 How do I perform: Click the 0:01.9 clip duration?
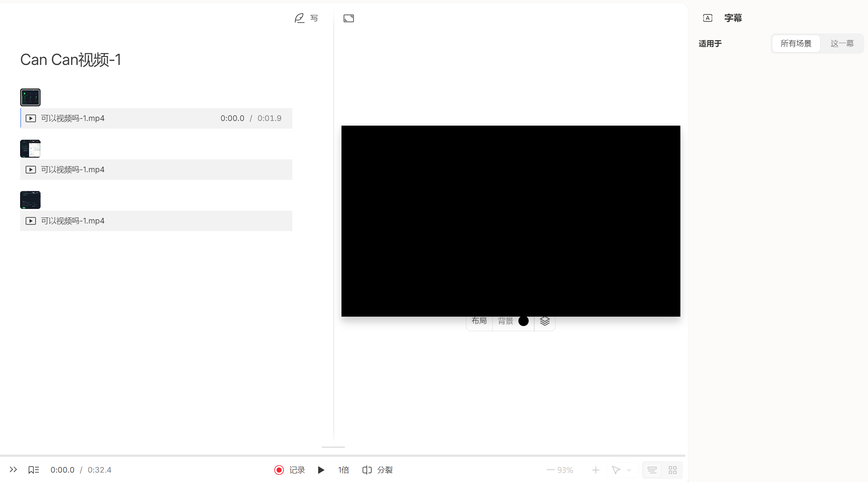(269, 118)
